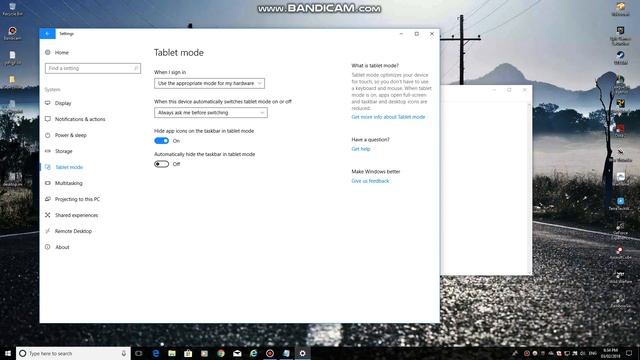Launch Internet Explorer from taskbar
Screen dimensions: 640x360
pos(253,353)
